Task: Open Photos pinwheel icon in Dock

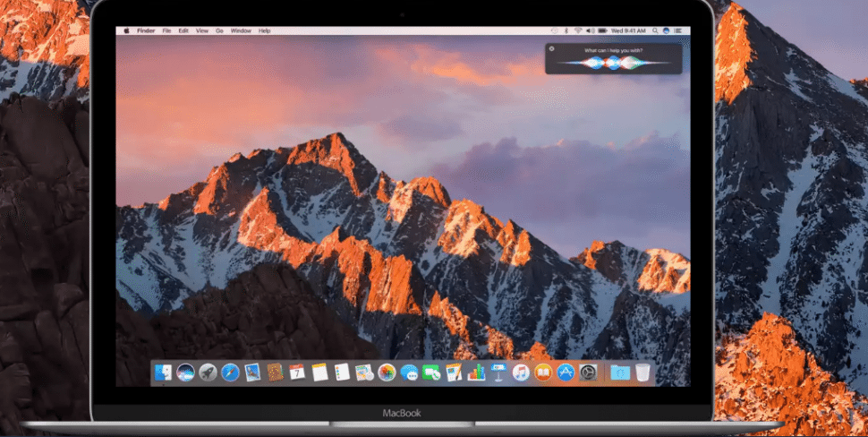Action: click(x=387, y=373)
